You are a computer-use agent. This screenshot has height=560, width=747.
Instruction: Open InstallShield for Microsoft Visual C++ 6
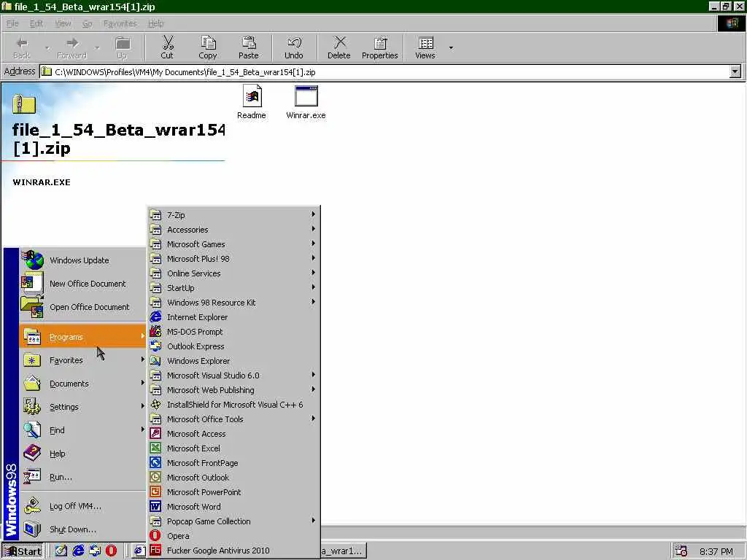click(x=233, y=405)
